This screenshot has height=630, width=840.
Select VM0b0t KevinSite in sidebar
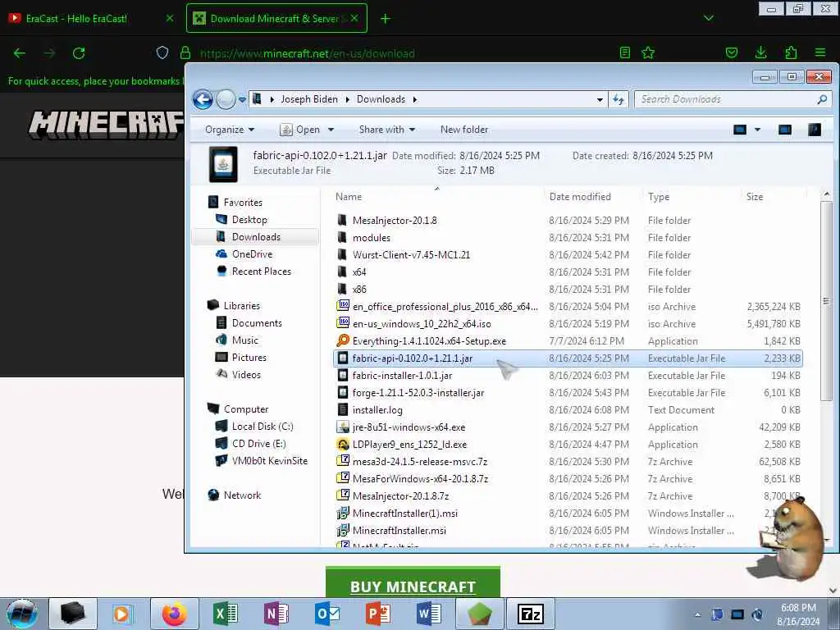pos(269,461)
